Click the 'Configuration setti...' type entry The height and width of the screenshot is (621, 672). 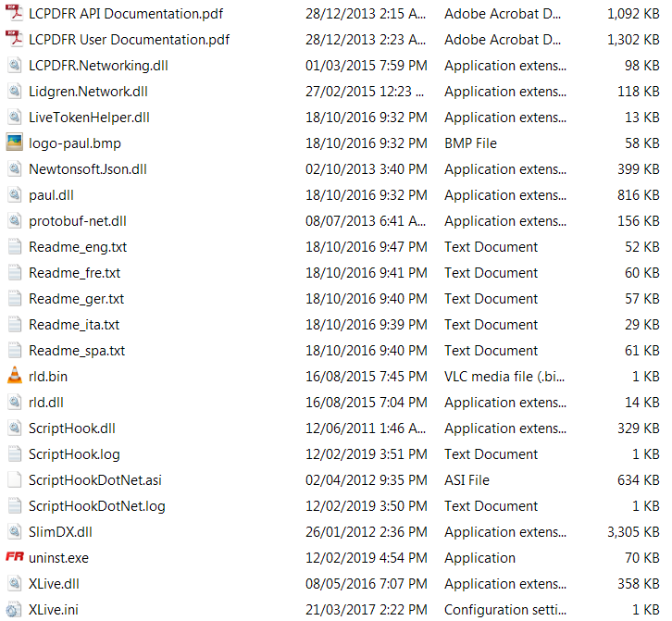505,609
